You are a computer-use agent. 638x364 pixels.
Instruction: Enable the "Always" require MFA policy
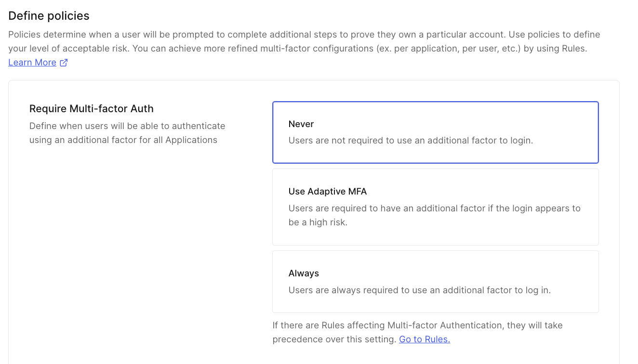[435, 281]
